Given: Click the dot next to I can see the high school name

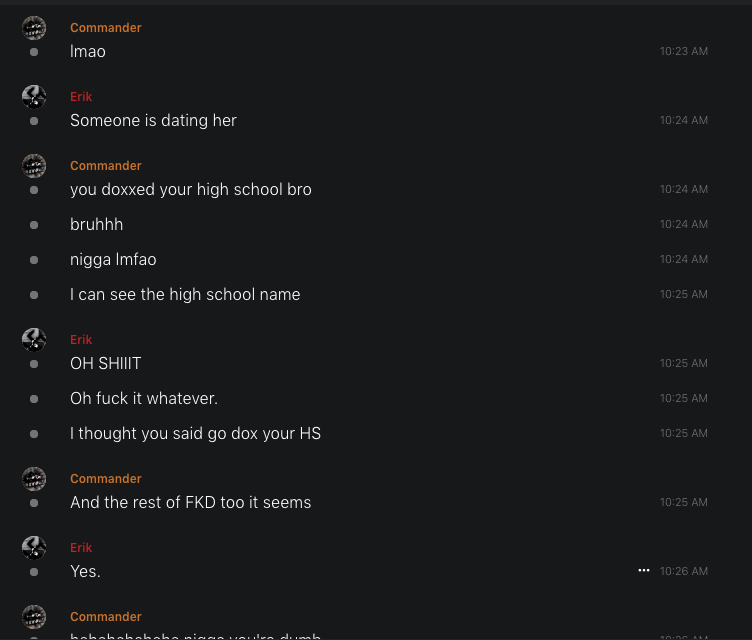Looking at the screenshot, I should click(x=34, y=295).
